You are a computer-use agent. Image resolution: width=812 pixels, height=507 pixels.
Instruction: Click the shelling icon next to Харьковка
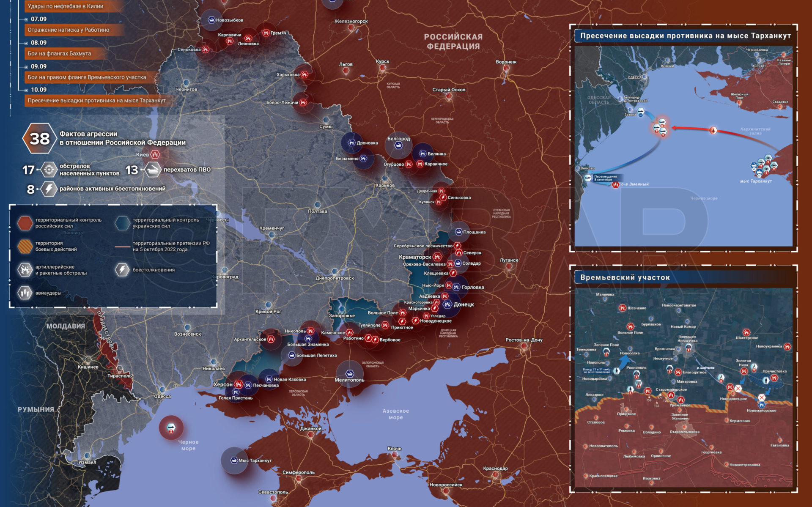tap(304, 74)
